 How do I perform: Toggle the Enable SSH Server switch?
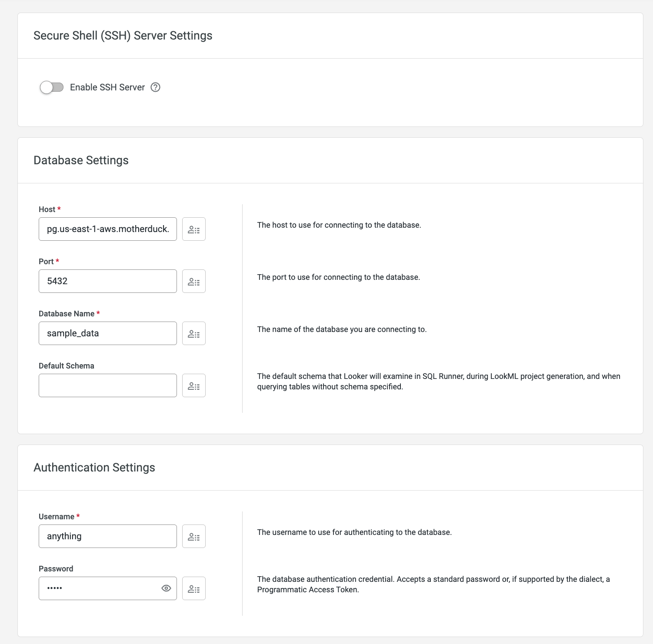pos(52,87)
